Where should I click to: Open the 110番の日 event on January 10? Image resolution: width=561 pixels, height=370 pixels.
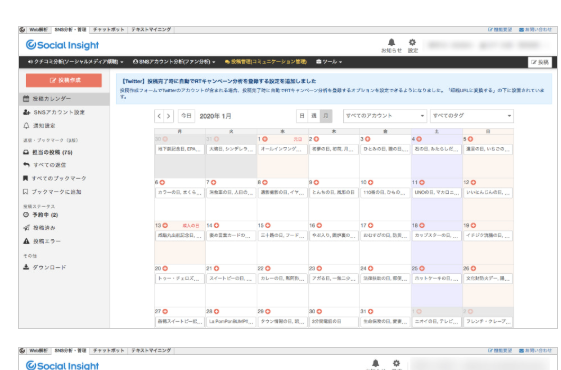pyautogui.click(x=385, y=193)
